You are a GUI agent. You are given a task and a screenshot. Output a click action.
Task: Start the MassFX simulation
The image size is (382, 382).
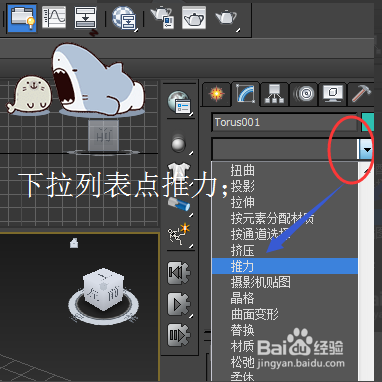click(179, 304)
